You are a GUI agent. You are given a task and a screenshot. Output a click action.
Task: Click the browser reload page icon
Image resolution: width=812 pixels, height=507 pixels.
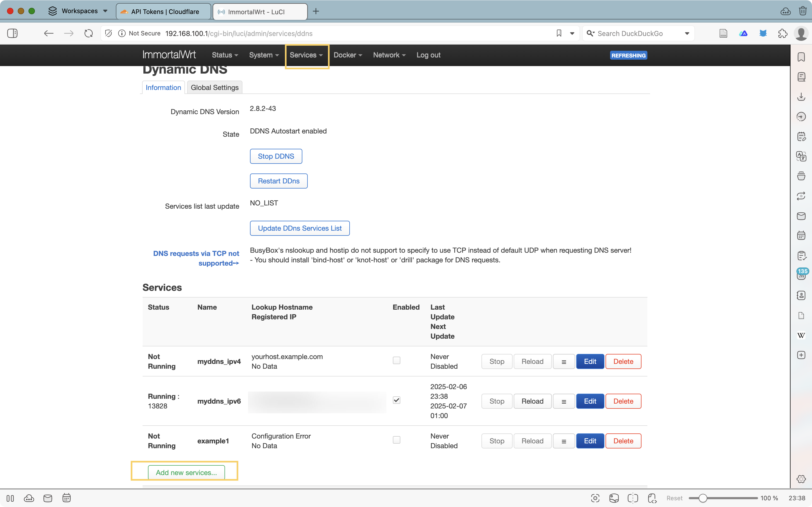(x=89, y=33)
